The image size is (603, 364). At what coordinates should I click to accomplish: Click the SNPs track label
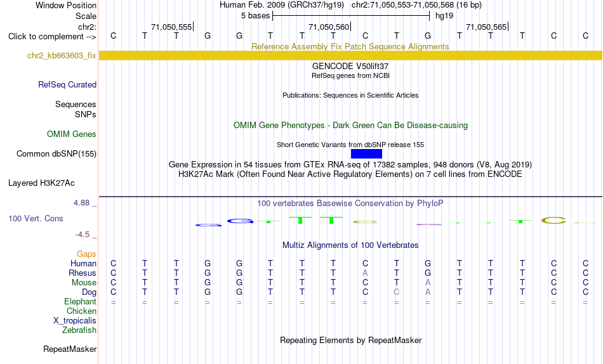[x=86, y=114]
